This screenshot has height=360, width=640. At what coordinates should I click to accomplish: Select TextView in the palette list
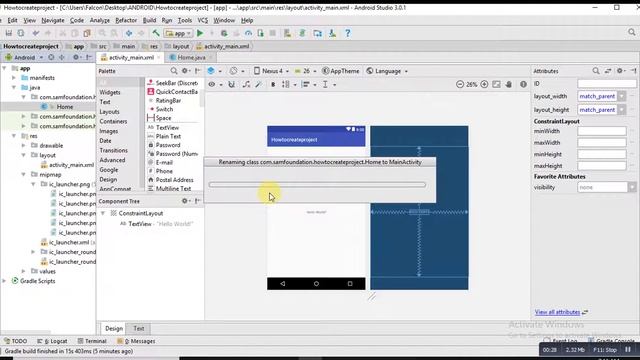pyautogui.click(x=167, y=128)
